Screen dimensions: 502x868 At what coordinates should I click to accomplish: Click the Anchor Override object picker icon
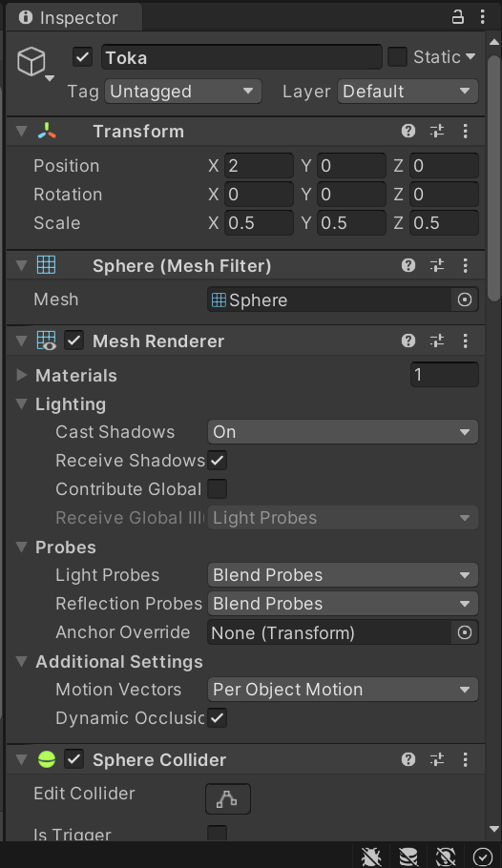465,632
